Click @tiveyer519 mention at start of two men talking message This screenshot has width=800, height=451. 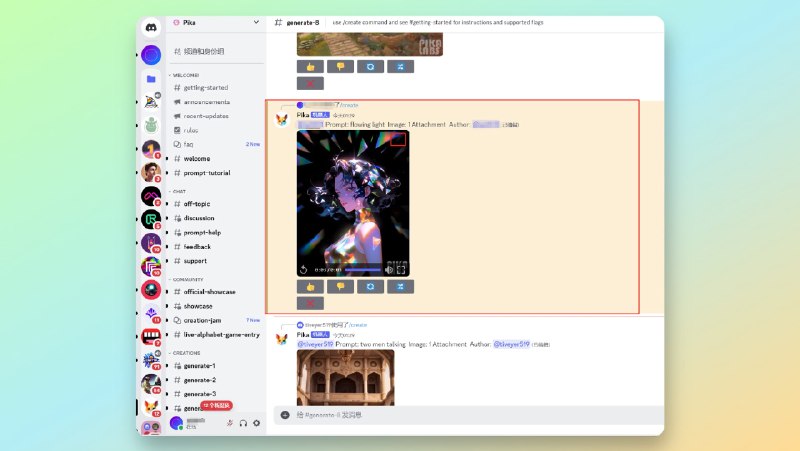(x=315, y=344)
